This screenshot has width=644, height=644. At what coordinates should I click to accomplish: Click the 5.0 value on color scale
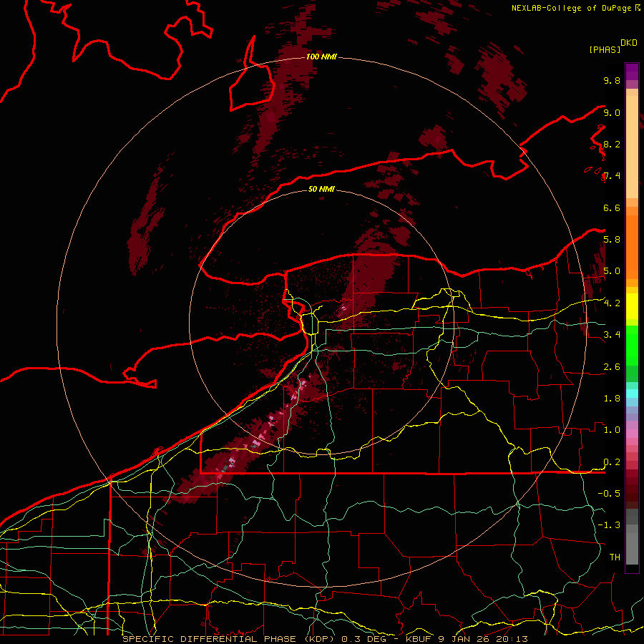pyautogui.click(x=612, y=271)
